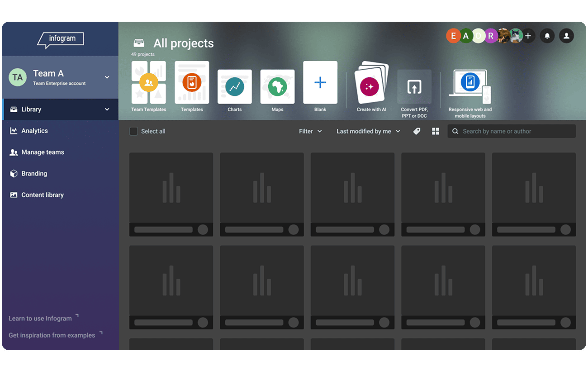
Task: Open Content library in the sidebar
Action: [60, 195]
